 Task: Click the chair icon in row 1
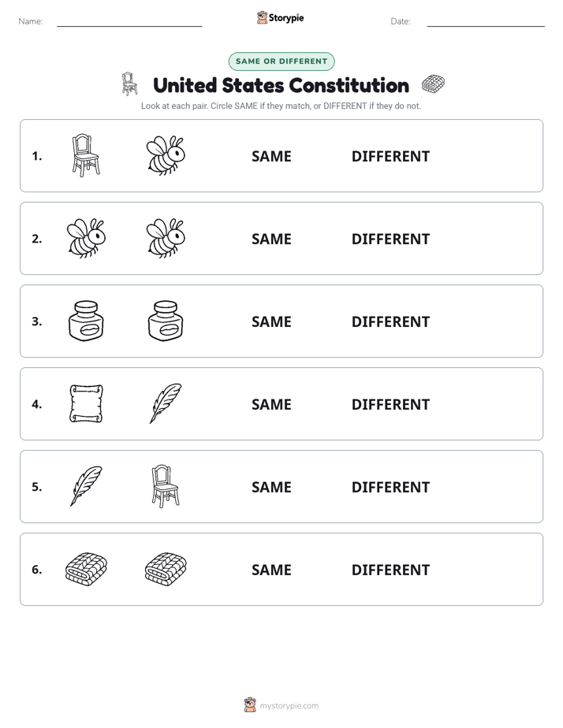tap(86, 155)
